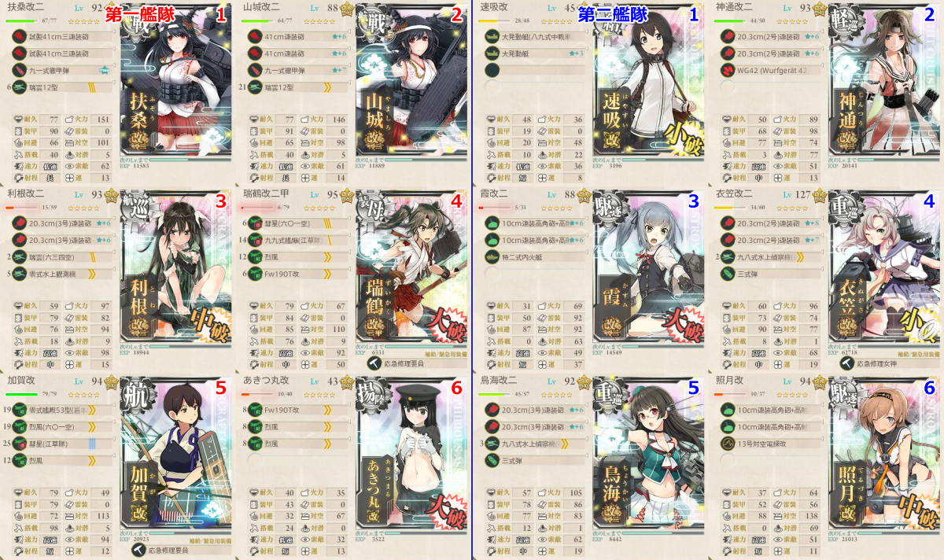Select the empty third equipment slot on Hayasui
This screenshot has width=944, height=560.
click(533, 70)
